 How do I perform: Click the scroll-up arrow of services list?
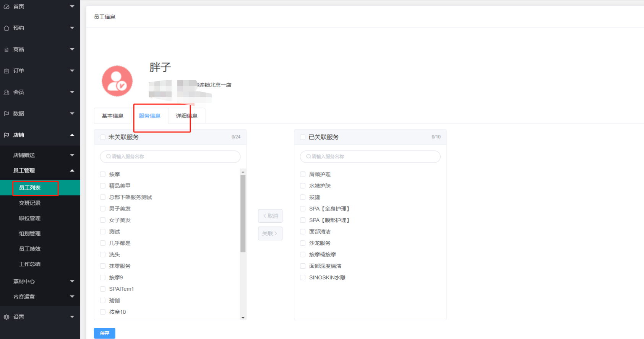[x=243, y=172]
